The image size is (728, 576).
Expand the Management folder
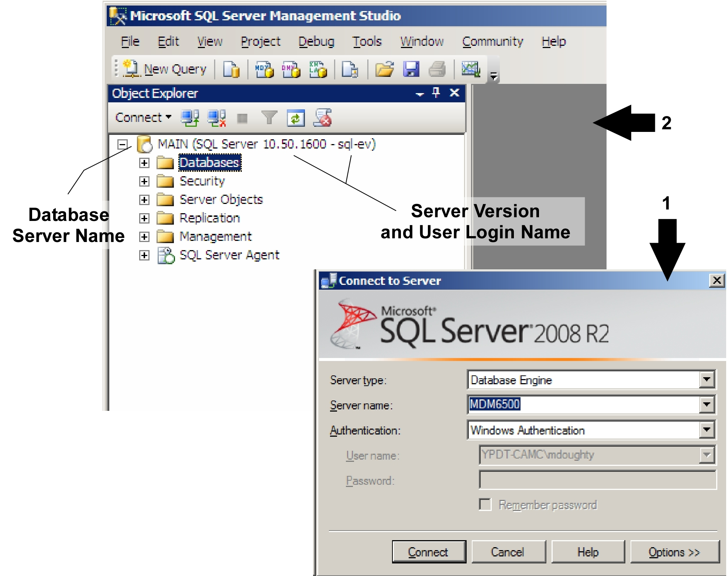[x=144, y=237]
